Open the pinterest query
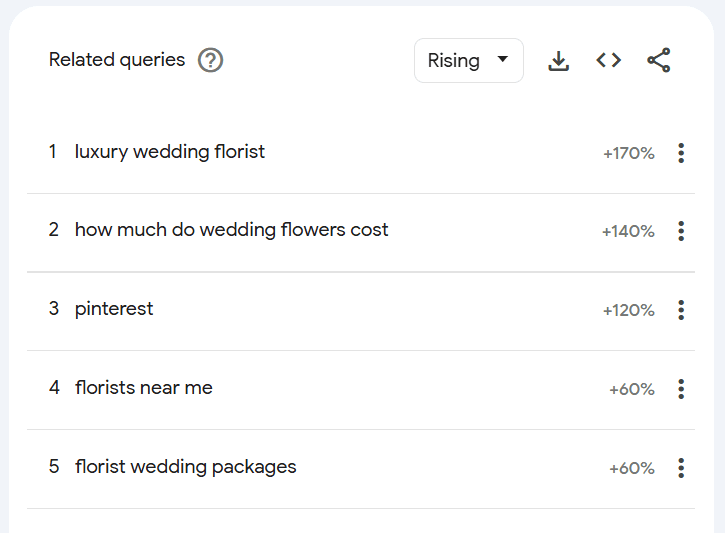725x533 pixels. [x=114, y=309]
